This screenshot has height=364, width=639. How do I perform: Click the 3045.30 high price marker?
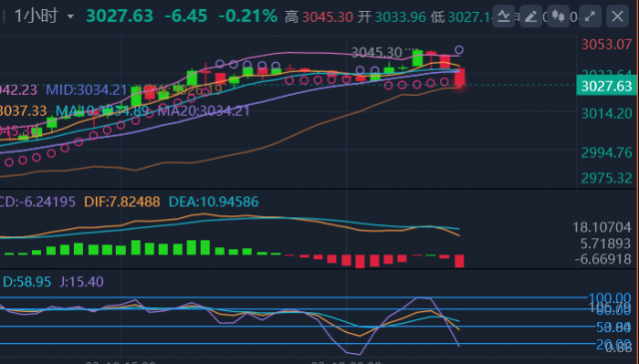point(376,52)
